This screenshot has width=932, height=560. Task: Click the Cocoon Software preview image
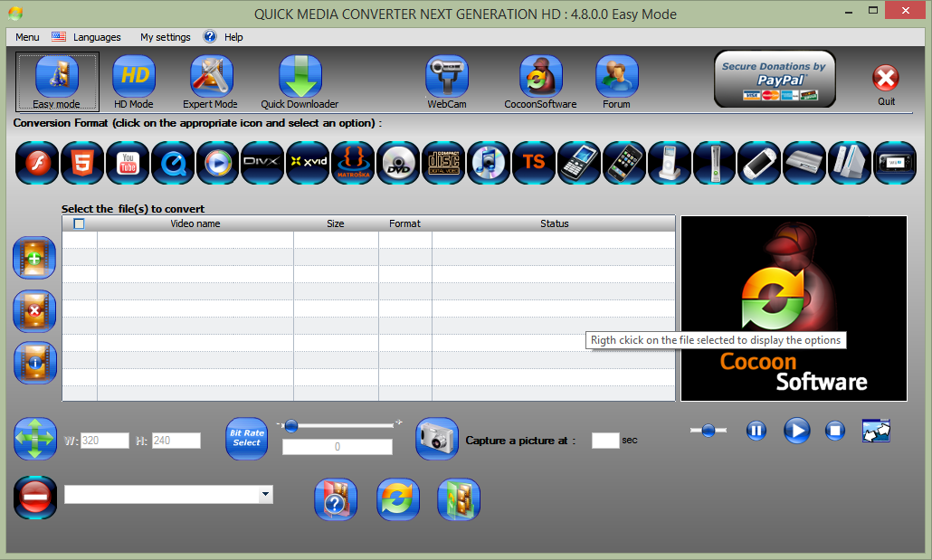tap(794, 308)
